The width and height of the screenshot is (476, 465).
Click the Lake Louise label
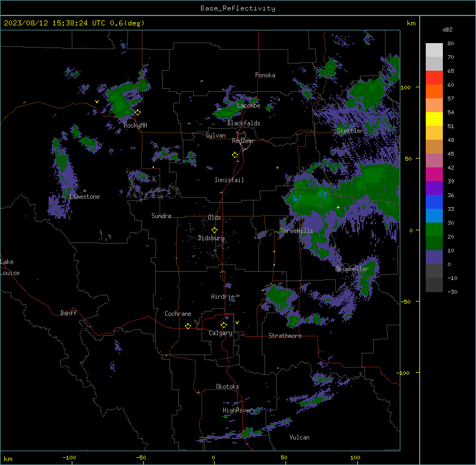(10, 267)
